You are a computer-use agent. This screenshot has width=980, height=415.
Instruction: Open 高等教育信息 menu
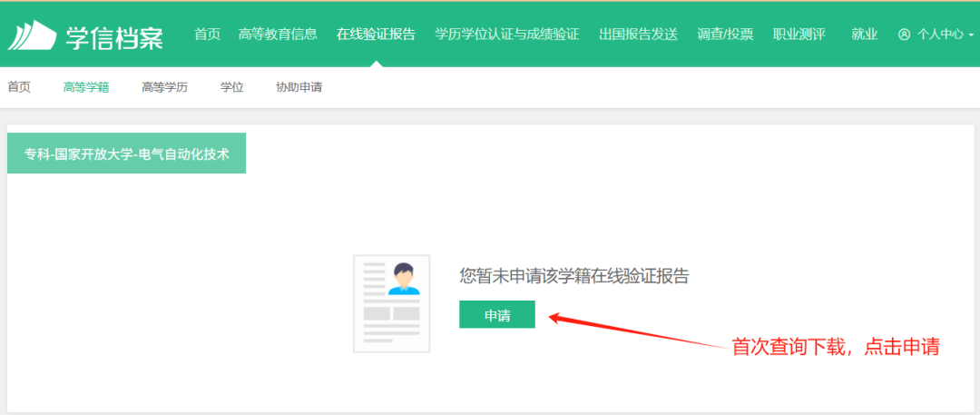tap(278, 35)
